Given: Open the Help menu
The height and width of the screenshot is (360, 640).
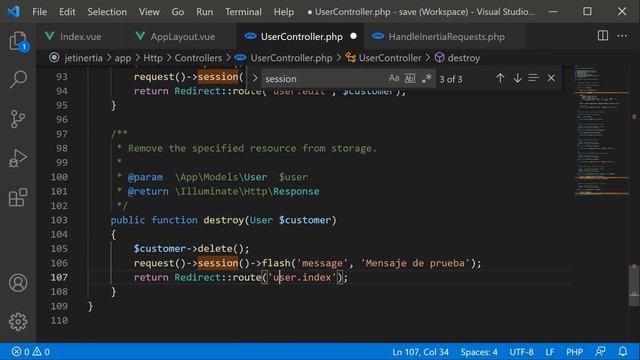Looking at the screenshot, I should 284,12.
